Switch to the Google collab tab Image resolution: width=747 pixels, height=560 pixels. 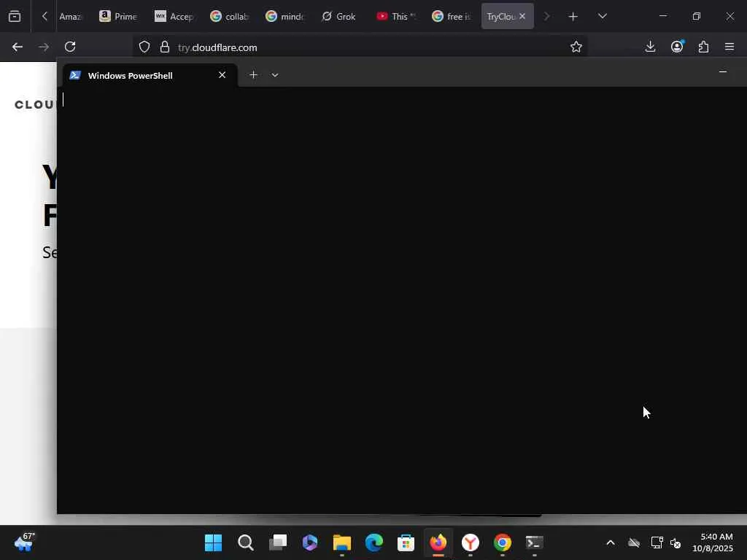[x=229, y=16]
